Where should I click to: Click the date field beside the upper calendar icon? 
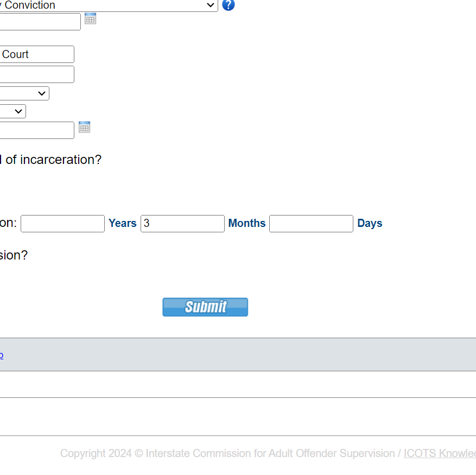pos(40,22)
